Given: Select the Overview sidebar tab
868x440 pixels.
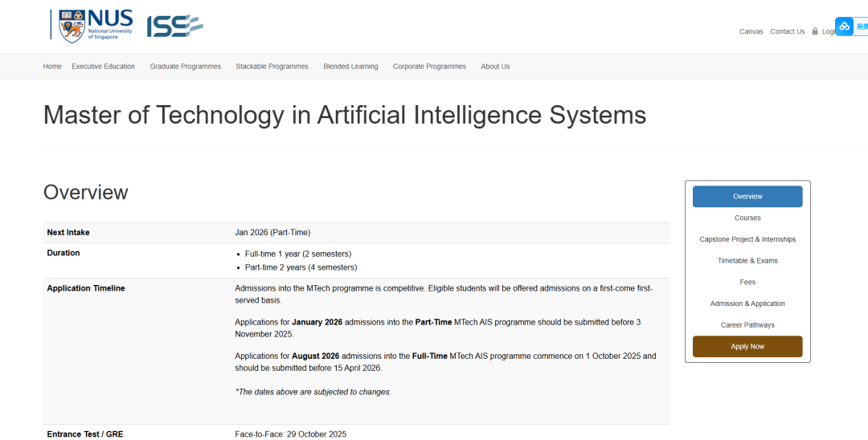Looking at the screenshot, I should [x=747, y=197].
